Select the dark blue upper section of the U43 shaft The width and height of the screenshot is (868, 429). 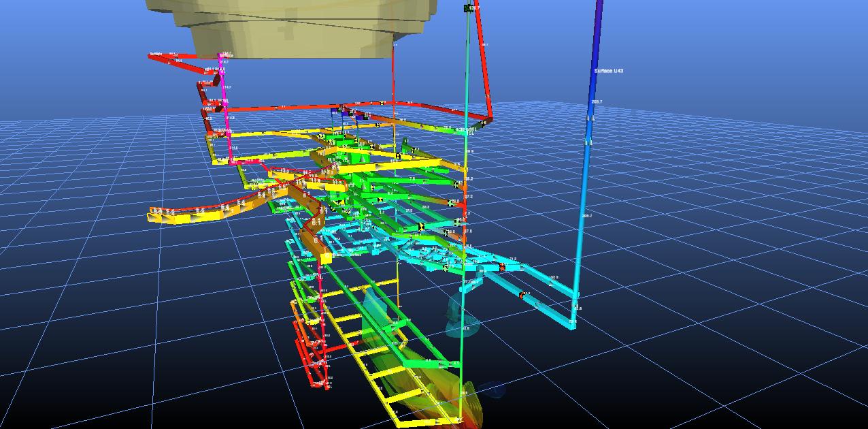click(x=596, y=41)
